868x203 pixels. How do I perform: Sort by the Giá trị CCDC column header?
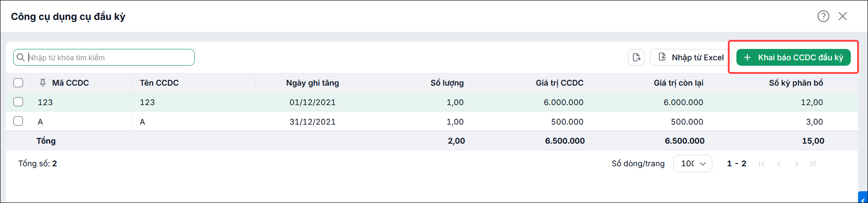coord(559,83)
